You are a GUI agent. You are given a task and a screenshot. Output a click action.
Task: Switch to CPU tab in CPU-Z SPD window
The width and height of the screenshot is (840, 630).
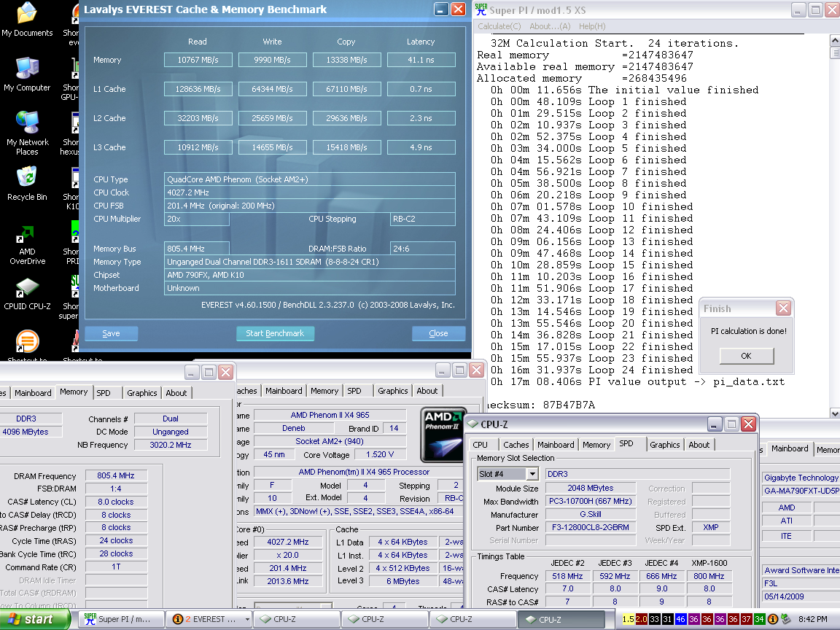[481, 445]
